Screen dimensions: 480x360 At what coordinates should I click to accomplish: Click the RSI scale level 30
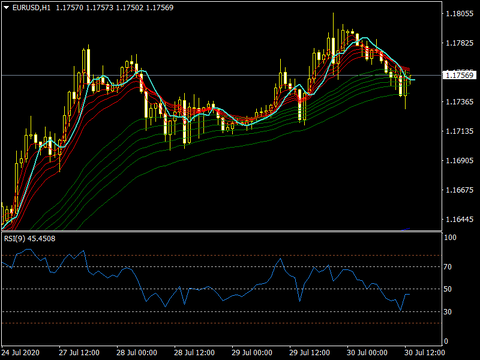(448, 312)
